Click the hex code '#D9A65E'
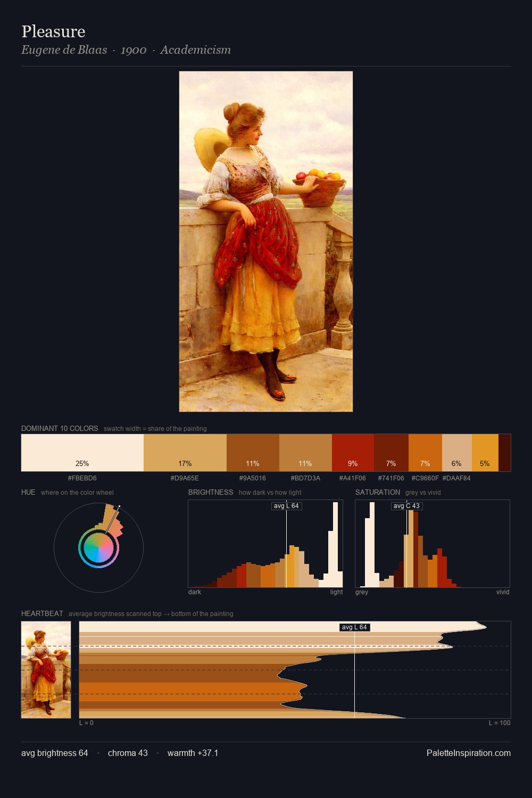Image resolution: width=532 pixels, height=798 pixels. [185, 478]
